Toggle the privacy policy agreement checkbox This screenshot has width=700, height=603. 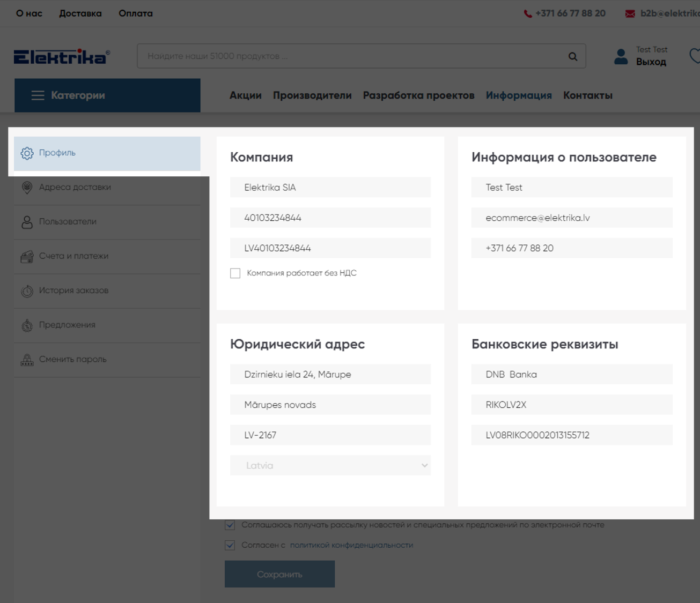click(230, 545)
